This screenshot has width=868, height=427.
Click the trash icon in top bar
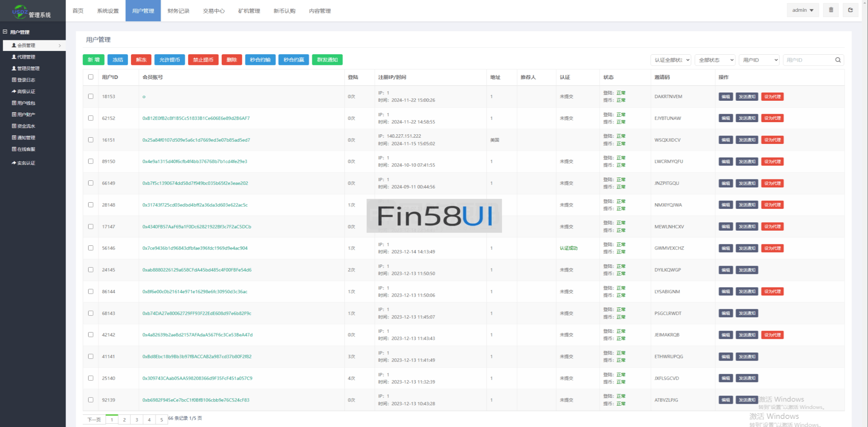pyautogui.click(x=831, y=10)
